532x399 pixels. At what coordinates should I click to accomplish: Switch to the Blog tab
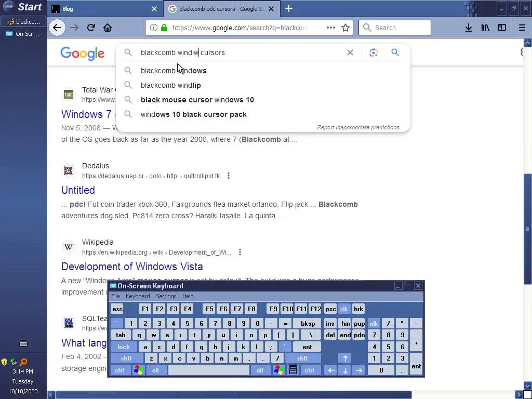[x=105, y=9]
